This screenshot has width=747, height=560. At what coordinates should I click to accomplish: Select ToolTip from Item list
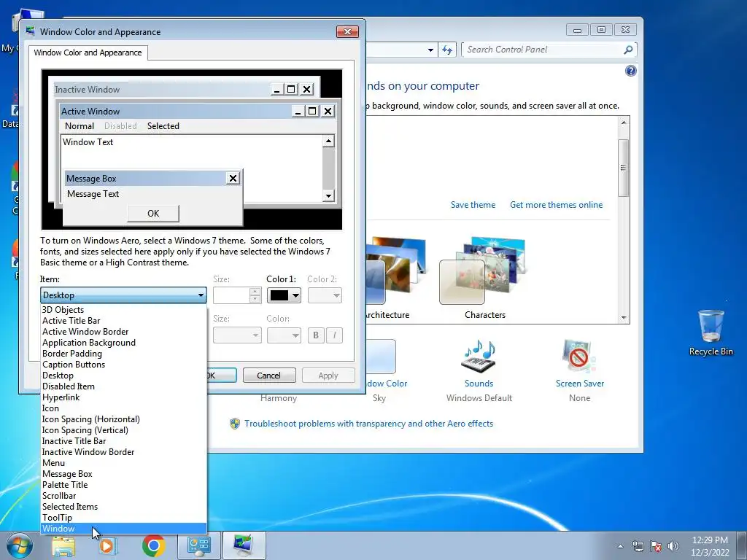pyautogui.click(x=123, y=518)
